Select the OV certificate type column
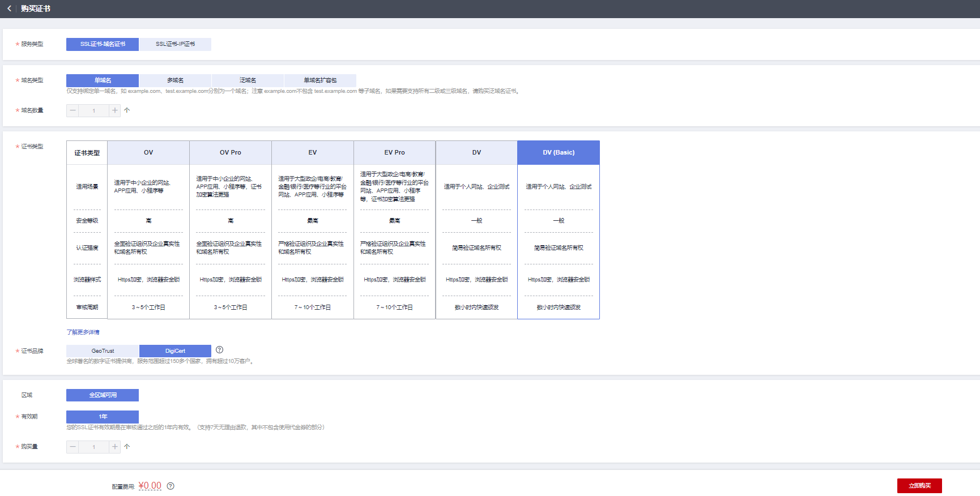Viewport: 980px width, 496px height. 148,152
